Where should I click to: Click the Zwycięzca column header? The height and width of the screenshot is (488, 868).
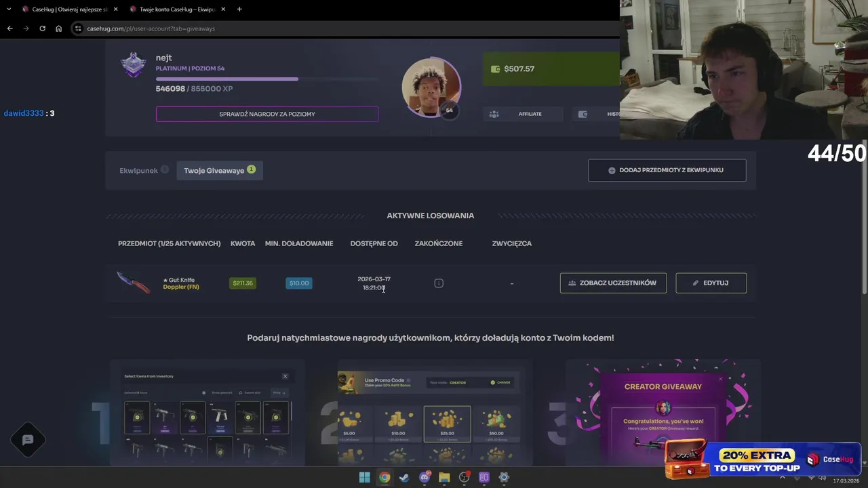tap(512, 243)
